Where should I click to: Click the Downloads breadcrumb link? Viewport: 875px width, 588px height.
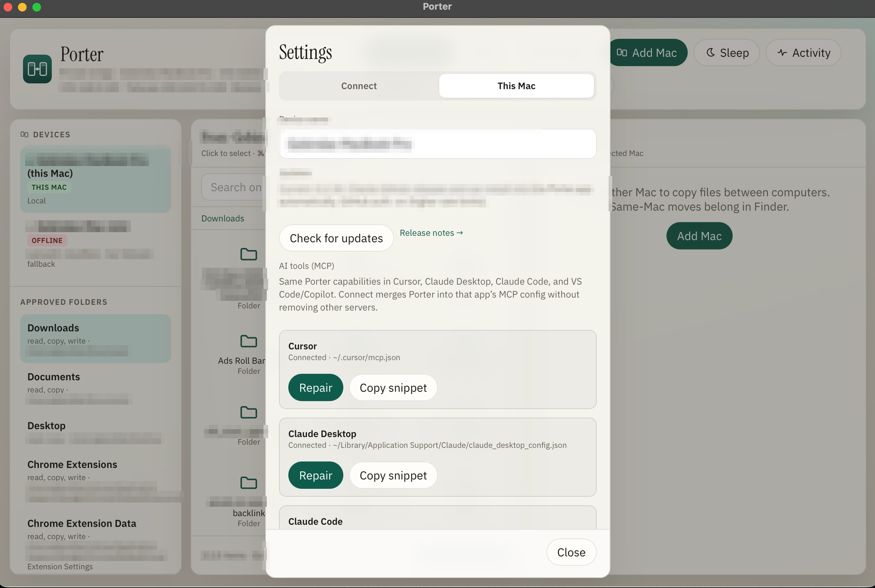point(223,218)
